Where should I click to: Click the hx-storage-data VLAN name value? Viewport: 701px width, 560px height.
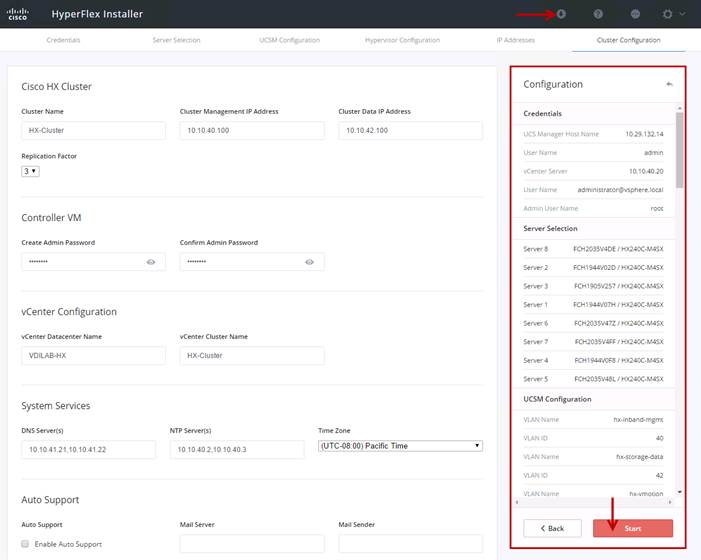coord(640,457)
